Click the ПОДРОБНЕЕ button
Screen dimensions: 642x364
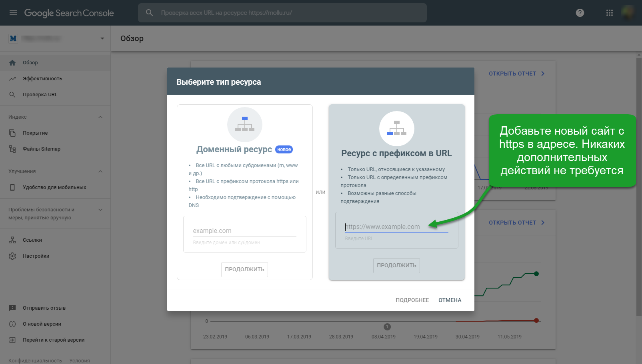tap(412, 300)
